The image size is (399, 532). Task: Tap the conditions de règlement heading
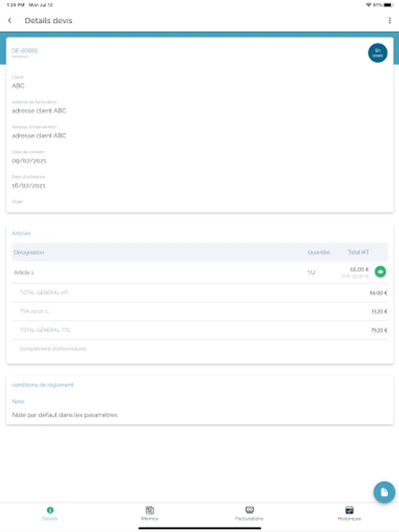43,385
